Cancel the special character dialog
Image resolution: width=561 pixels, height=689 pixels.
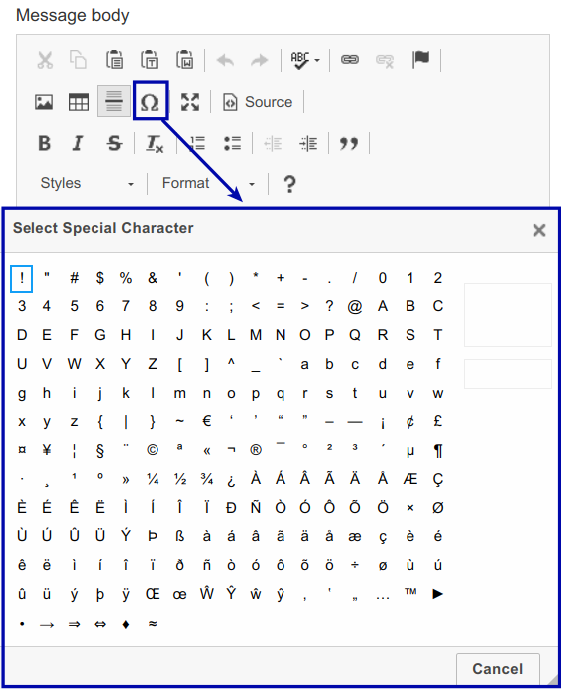tap(497, 669)
